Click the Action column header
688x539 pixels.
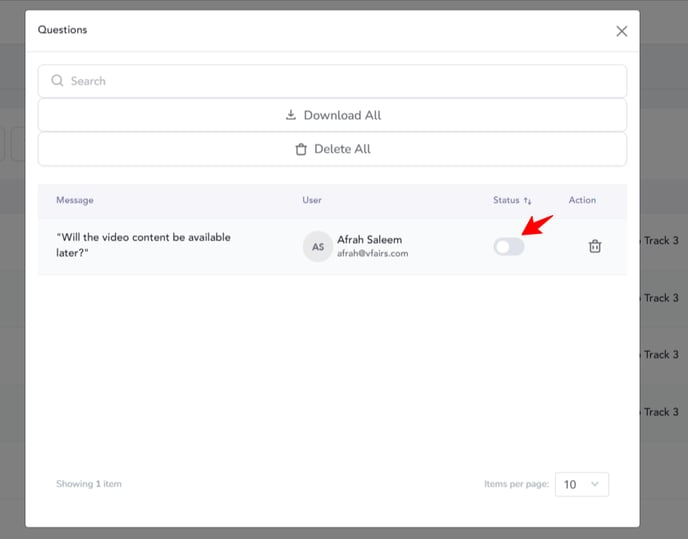click(x=582, y=200)
